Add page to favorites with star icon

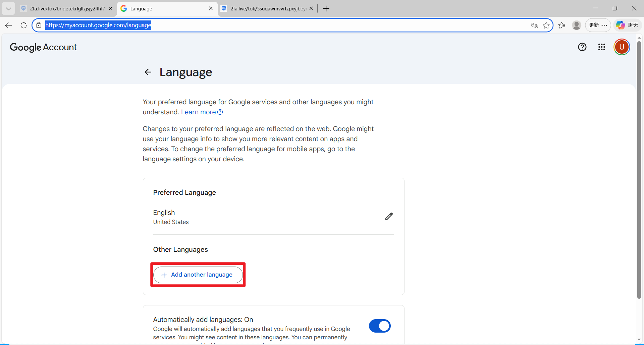point(546,25)
